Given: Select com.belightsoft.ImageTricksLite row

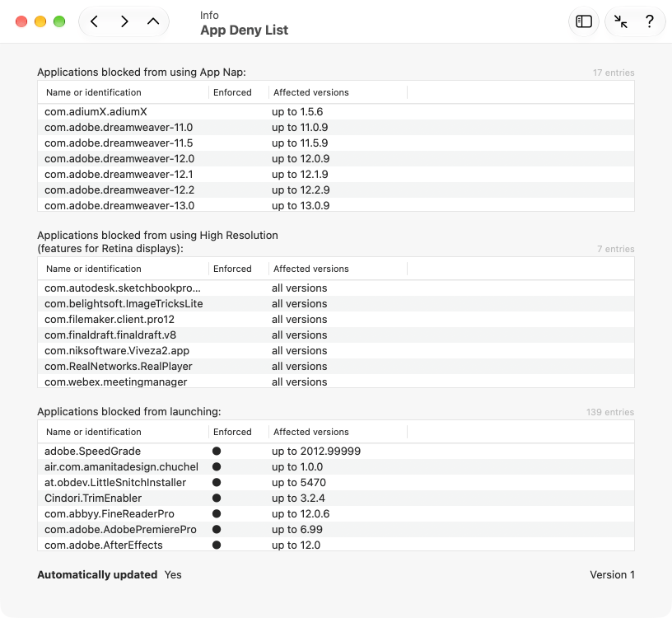Looking at the screenshot, I should click(x=336, y=303).
